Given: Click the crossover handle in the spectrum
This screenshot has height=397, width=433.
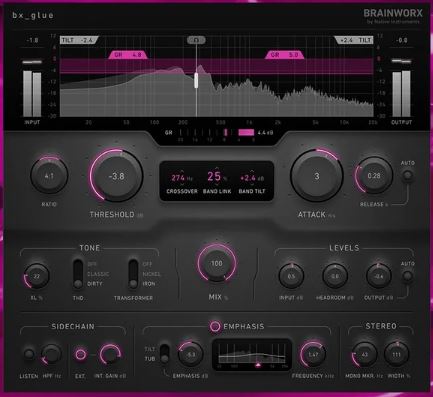Looking at the screenshot, I should pos(196,80).
